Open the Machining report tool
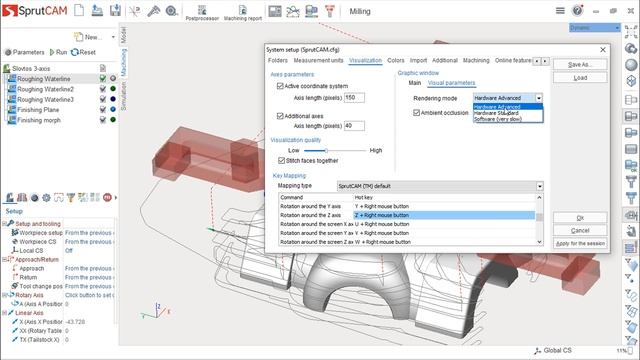This screenshot has width=640, height=360. coord(243,13)
